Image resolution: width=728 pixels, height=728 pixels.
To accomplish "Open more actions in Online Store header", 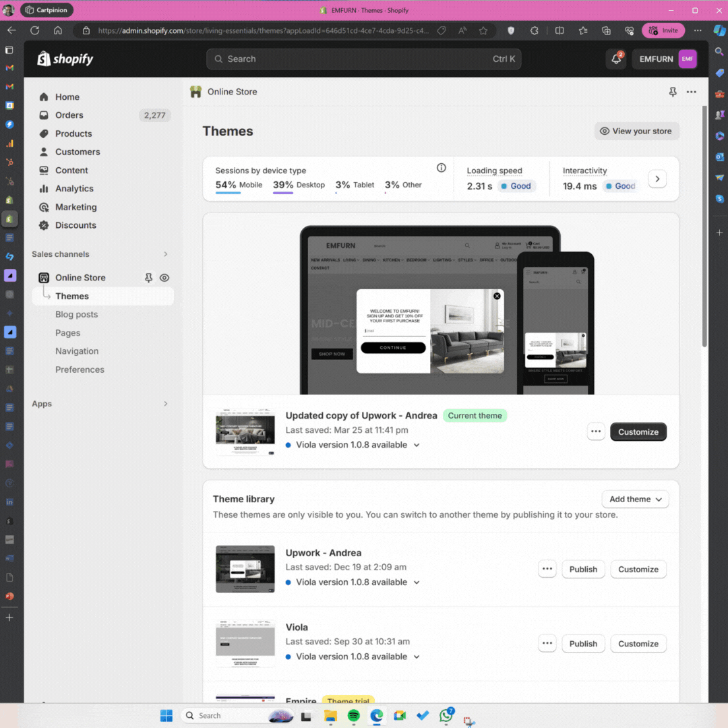I will [692, 92].
